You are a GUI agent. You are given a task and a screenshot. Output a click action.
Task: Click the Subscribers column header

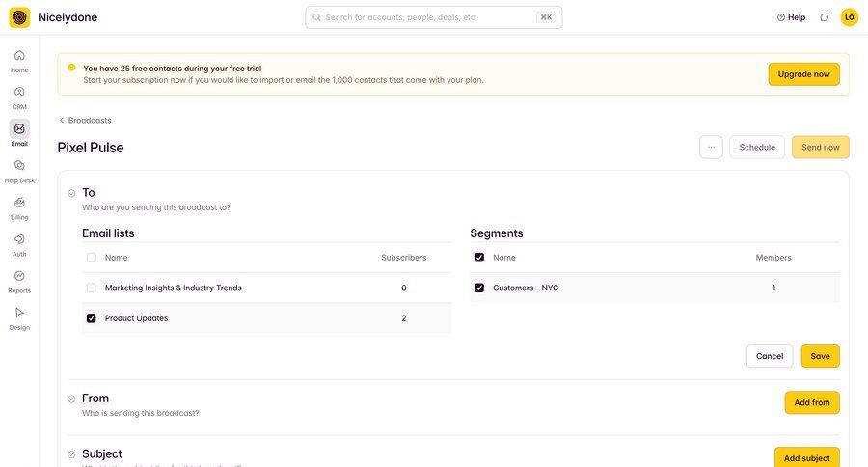[x=403, y=258]
